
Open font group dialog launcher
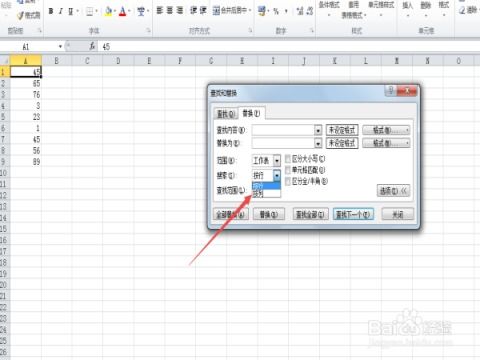pyautogui.click(x=148, y=31)
